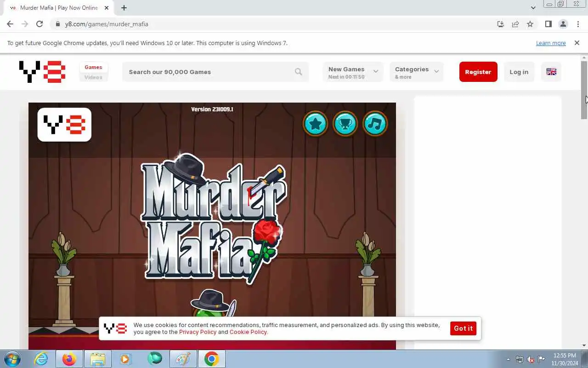The image size is (588, 368).
Task: Click the Y8 logo inside the game
Action: [64, 125]
